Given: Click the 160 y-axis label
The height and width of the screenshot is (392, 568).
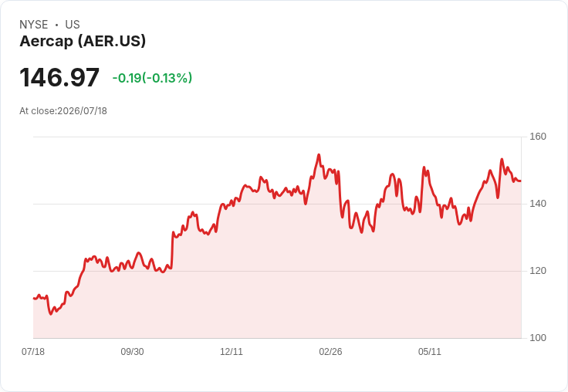Looking at the screenshot, I should [x=538, y=137].
